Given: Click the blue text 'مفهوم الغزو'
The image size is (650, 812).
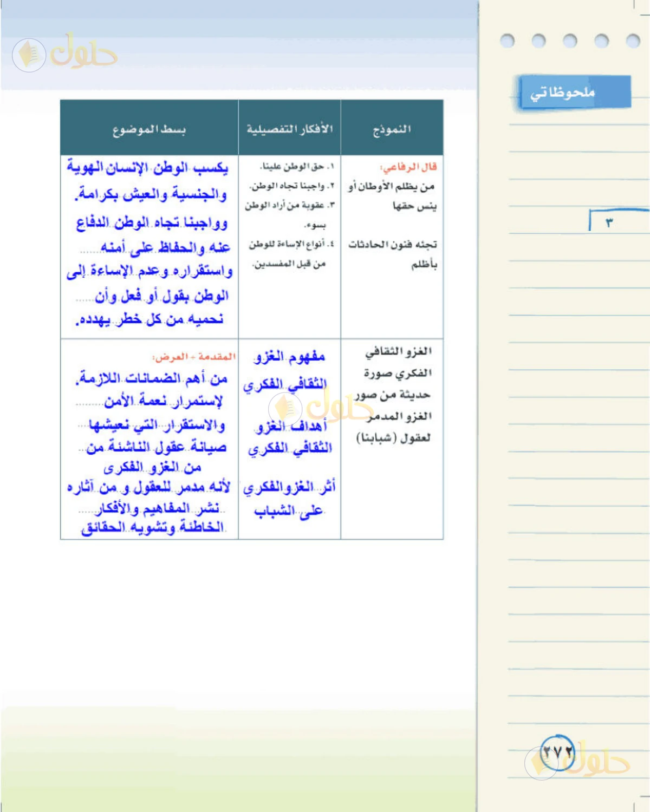Looking at the screenshot, I should coord(289,357).
